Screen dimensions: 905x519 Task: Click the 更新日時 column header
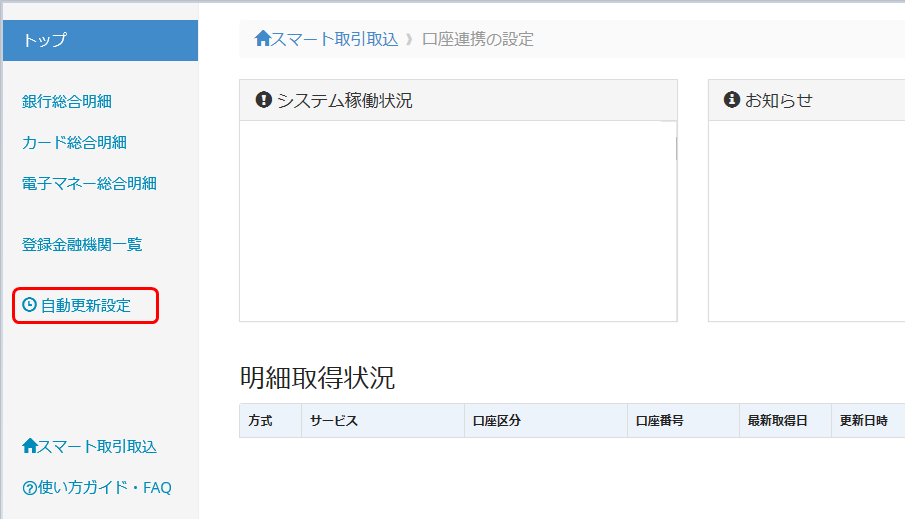coord(868,421)
